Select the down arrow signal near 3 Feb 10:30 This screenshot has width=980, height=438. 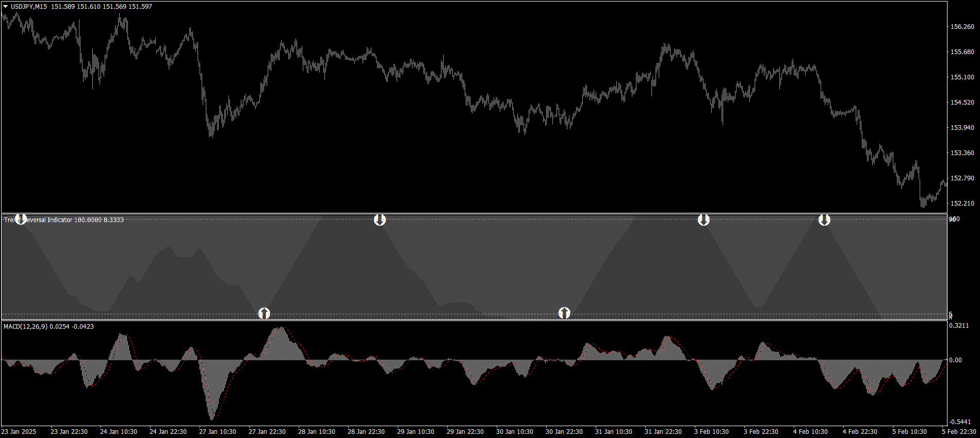pyautogui.click(x=704, y=220)
